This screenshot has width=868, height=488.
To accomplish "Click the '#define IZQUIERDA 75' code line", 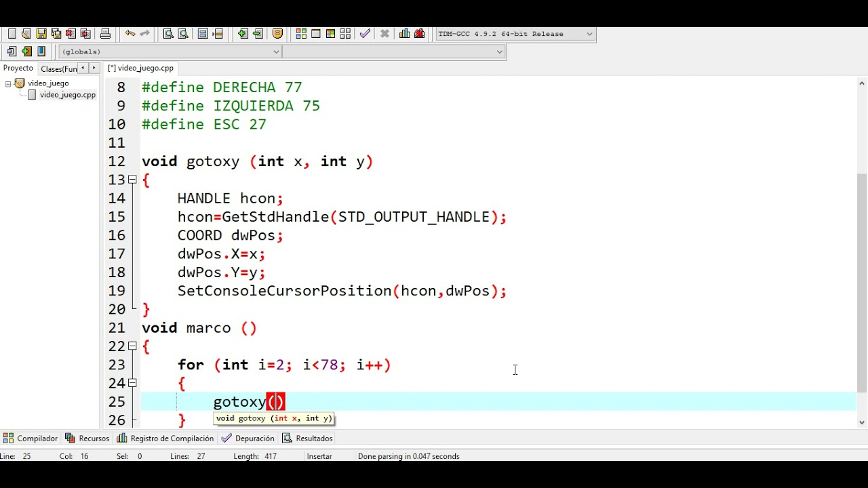I will pyautogui.click(x=231, y=106).
